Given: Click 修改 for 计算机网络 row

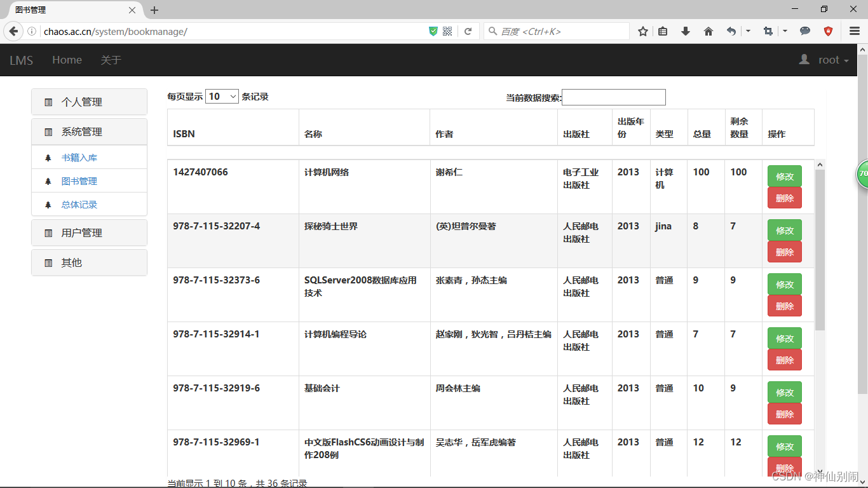Looking at the screenshot, I should click(x=785, y=176).
